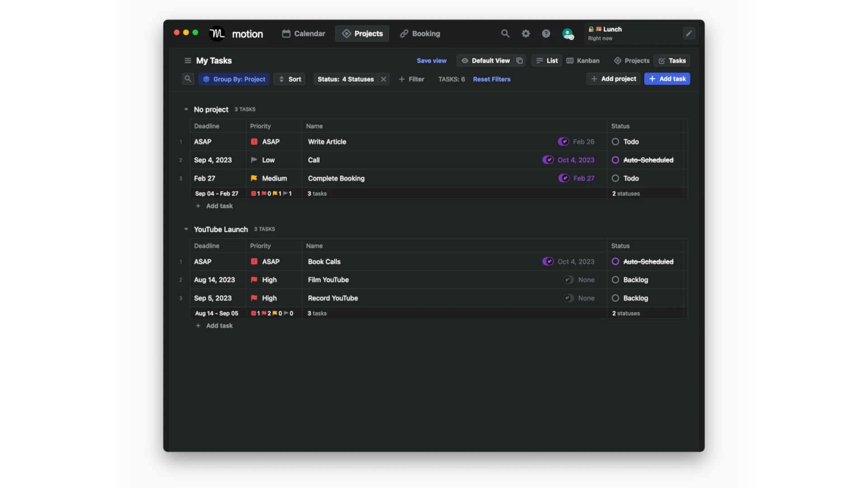The width and height of the screenshot is (868, 488).
Task: Edit the Lunch event with the pencil icon
Action: click(x=689, y=33)
